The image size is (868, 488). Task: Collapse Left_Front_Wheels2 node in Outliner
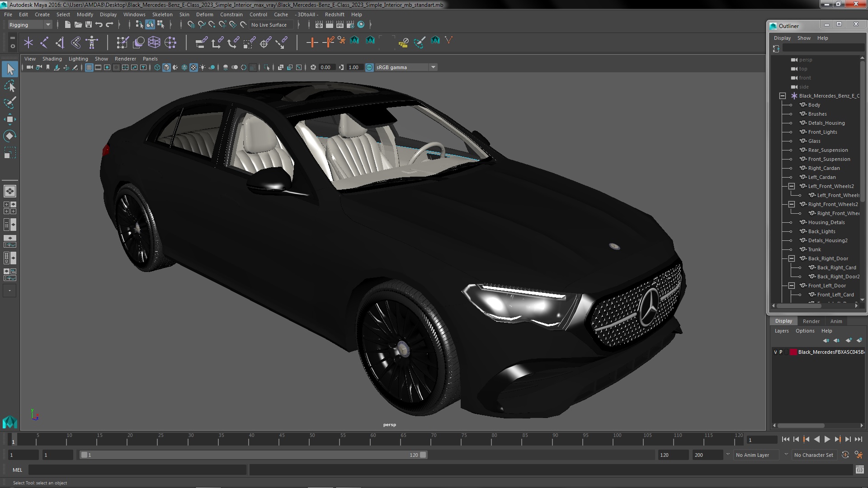pos(792,186)
